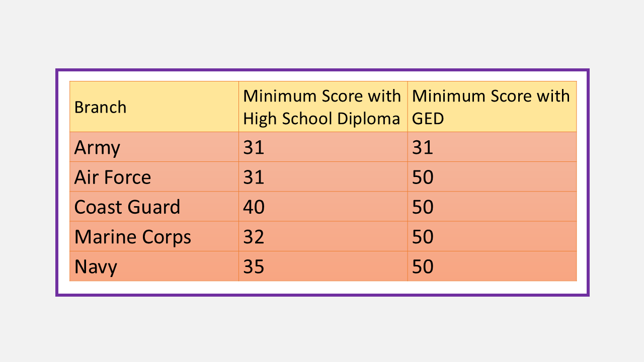Select the Marine Corps row label

point(133,236)
